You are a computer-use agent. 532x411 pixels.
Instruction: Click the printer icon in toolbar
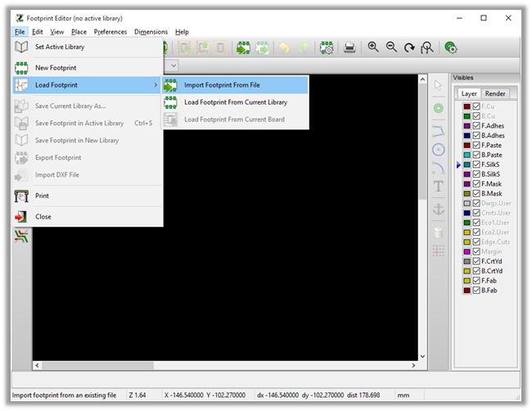tap(349, 47)
